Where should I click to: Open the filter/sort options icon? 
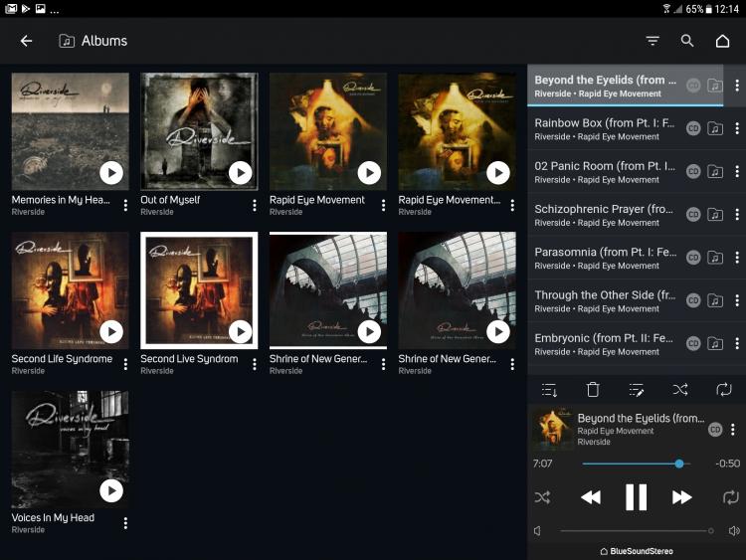[x=653, y=41]
